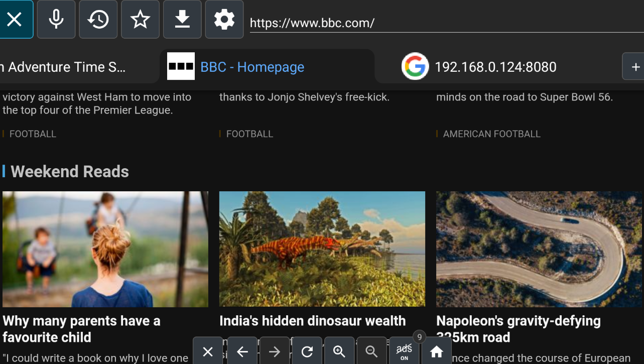The height and width of the screenshot is (364, 644).
Task: Navigate forward using the arrow
Action: (x=274, y=350)
